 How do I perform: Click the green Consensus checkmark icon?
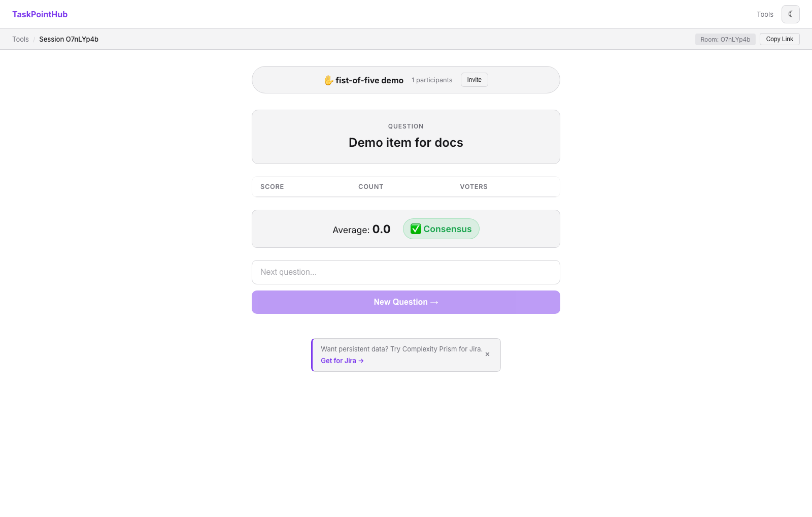(416, 229)
